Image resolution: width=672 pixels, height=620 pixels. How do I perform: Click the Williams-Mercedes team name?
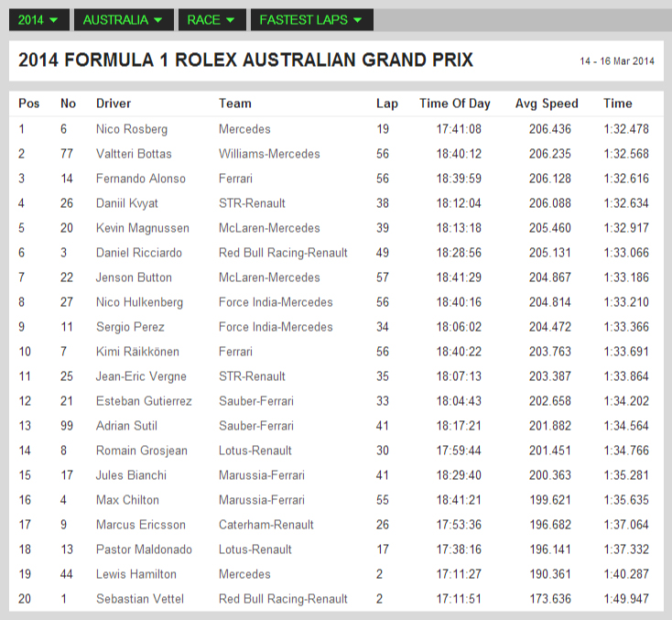point(269,154)
